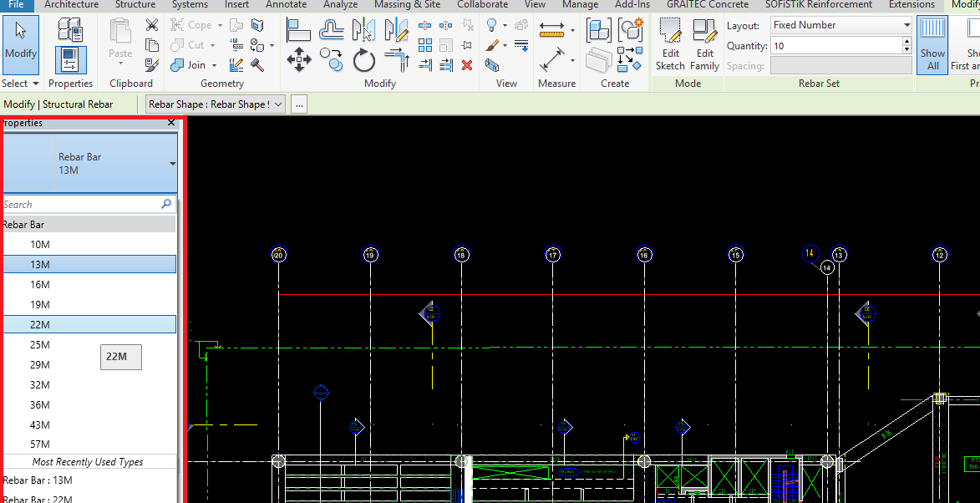Select the Move tool
980x503 pixels.
(x=299, y=58)
